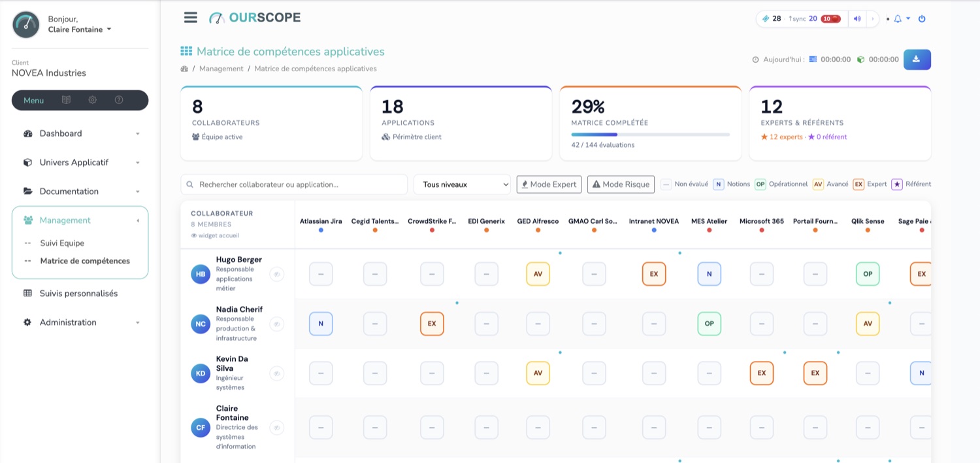Toggle the sound speaker icon
This screenshot has width=980, height=463.
tap(857, 19)
